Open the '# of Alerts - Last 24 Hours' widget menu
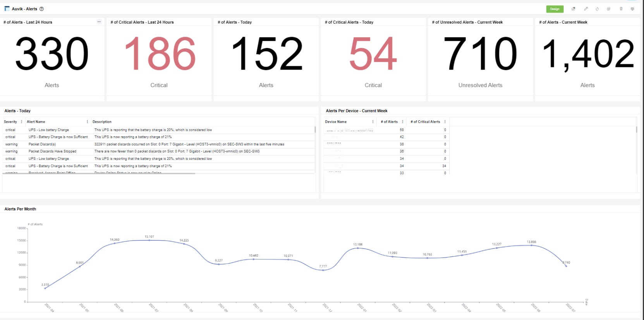The height and width of the screenshot is (320, 644). point(99,22)
